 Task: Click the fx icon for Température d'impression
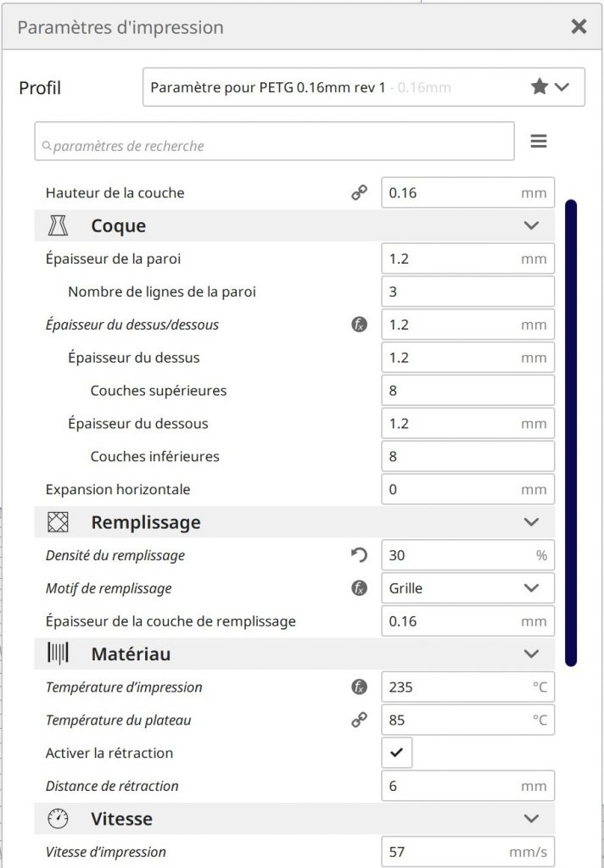pyautogui.click(x=360, y=687)
